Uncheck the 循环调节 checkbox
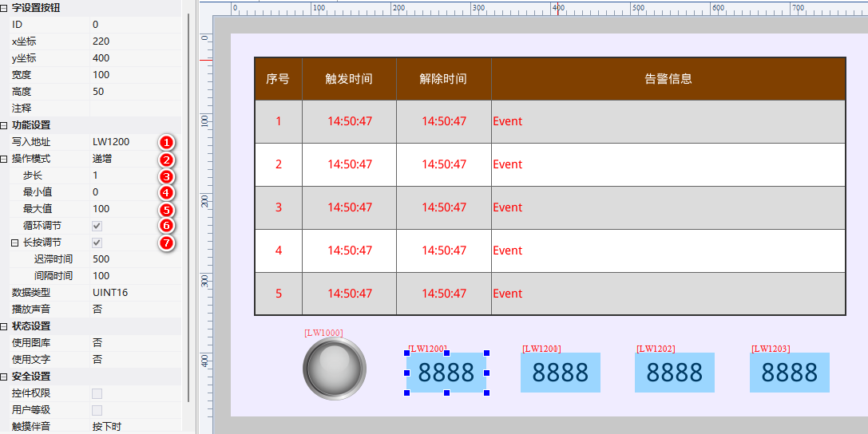The width and height of the screenshot is (868, 434). (x=97, y=226)
